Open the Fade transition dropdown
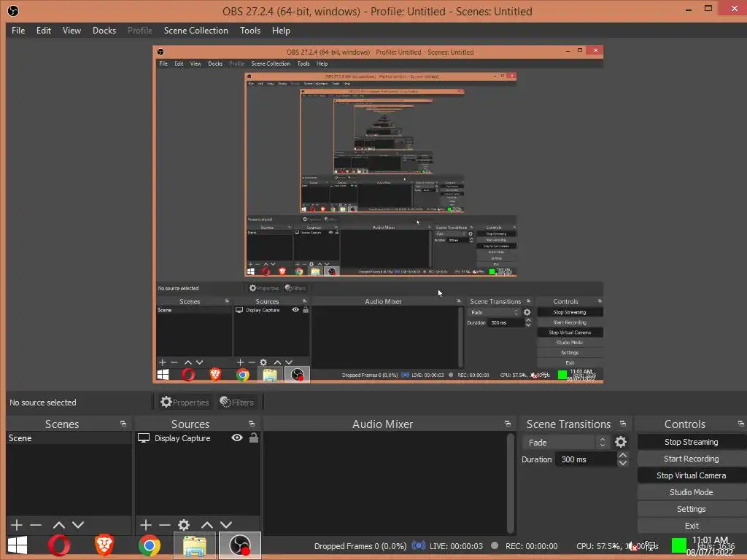The width and height of the screenshot is (747, 560). 565,443
